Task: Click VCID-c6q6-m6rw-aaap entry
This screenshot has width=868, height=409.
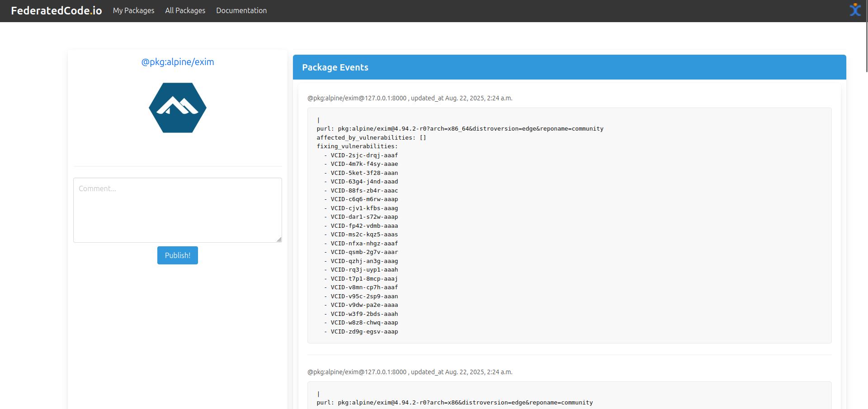Action: [x=364, y=199]
